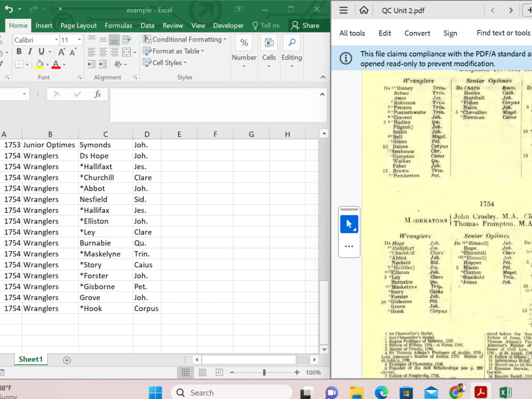Add a new sheet with plus icon
This screenshot has height=399, width=532.
[67, 360]
